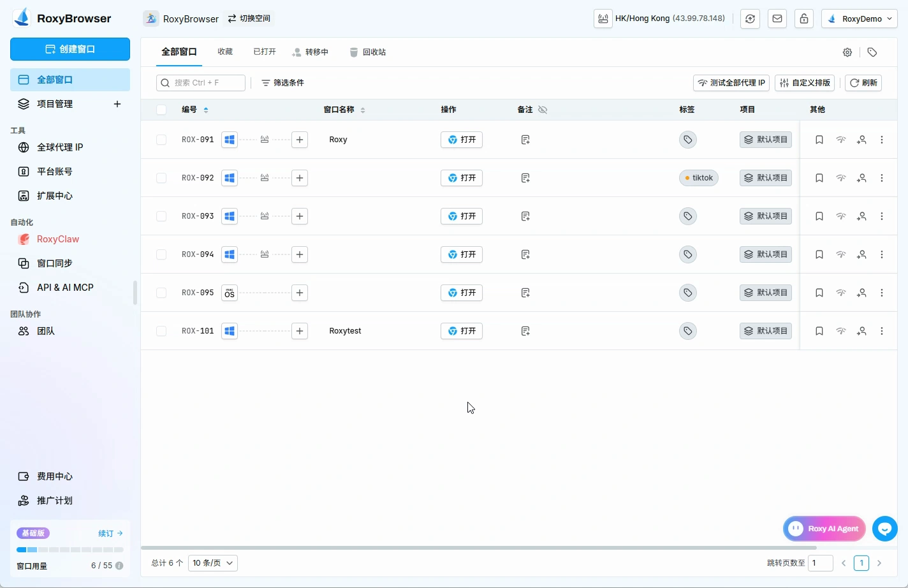Switch to the 转移中 tab
The height and width of the screenshot is (588, 908).
click(x=311, y=52)
